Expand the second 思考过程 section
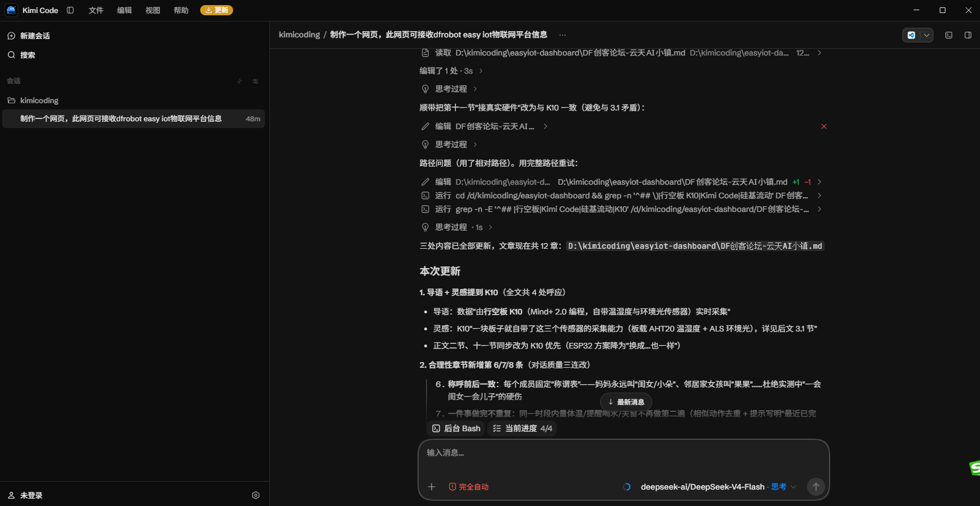 [x=451, y=144]
